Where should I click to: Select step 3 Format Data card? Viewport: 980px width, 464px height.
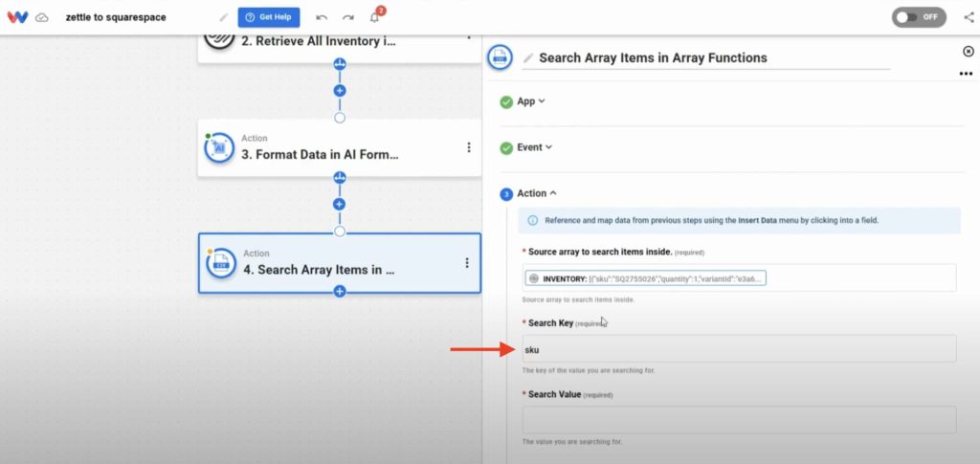(x=340, y=148)
